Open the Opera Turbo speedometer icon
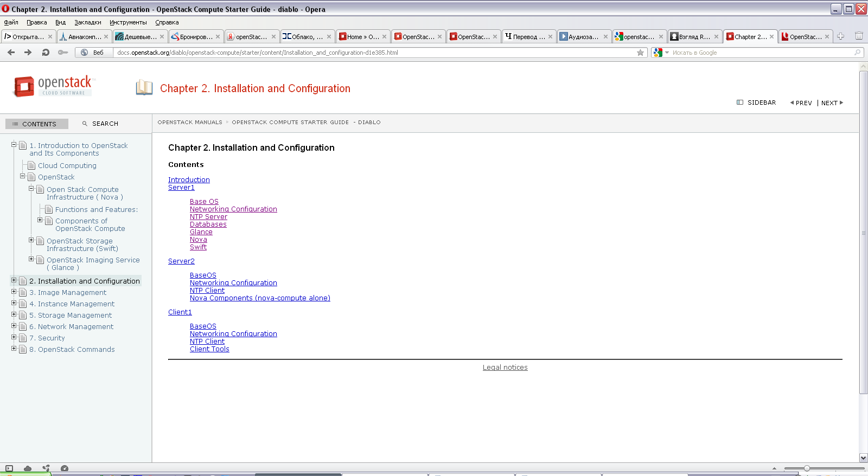This screenshot has height=476, width=868. [65, 468]
